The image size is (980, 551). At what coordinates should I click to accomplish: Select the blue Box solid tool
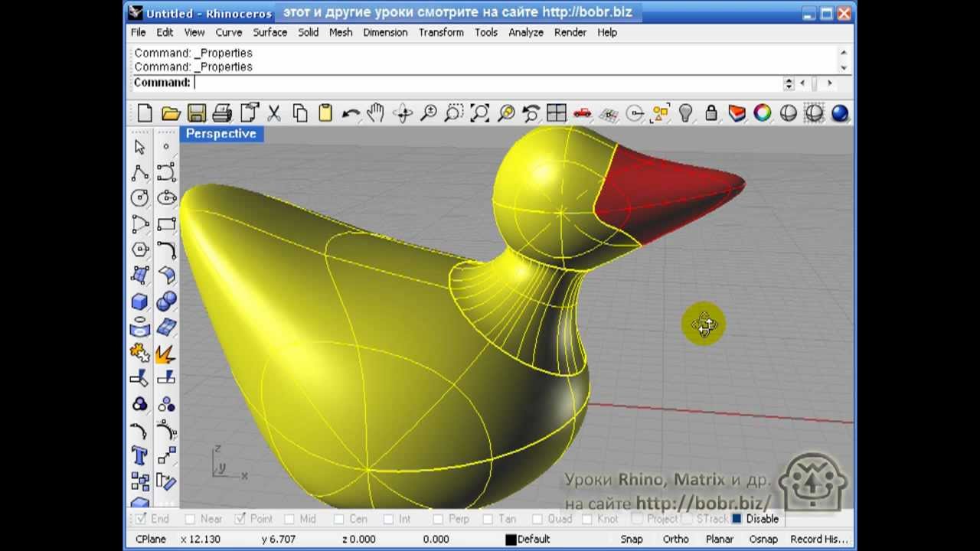click(139, 302)
